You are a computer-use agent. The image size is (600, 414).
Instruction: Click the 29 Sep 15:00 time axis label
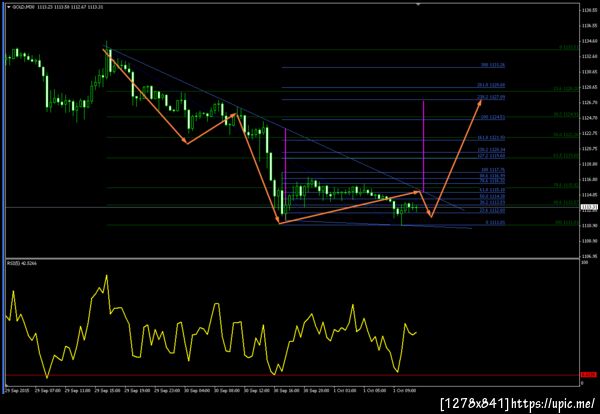click(x=106, y=391)
